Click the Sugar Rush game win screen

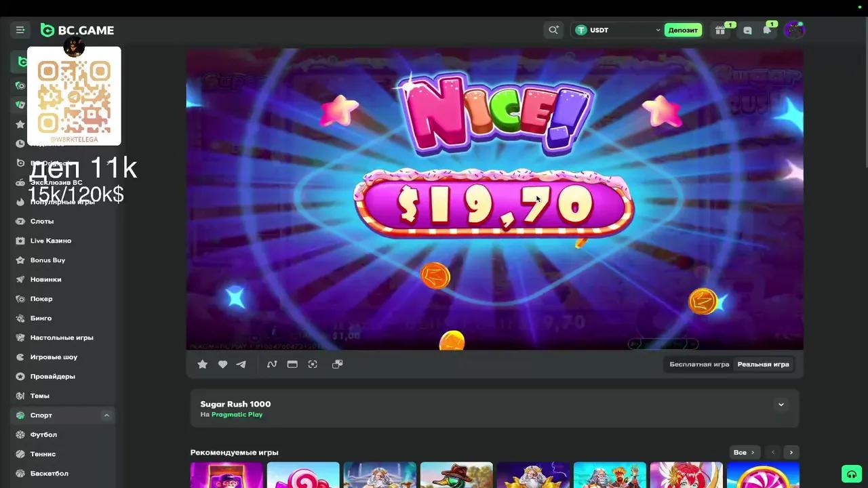(x=495, y=199)
